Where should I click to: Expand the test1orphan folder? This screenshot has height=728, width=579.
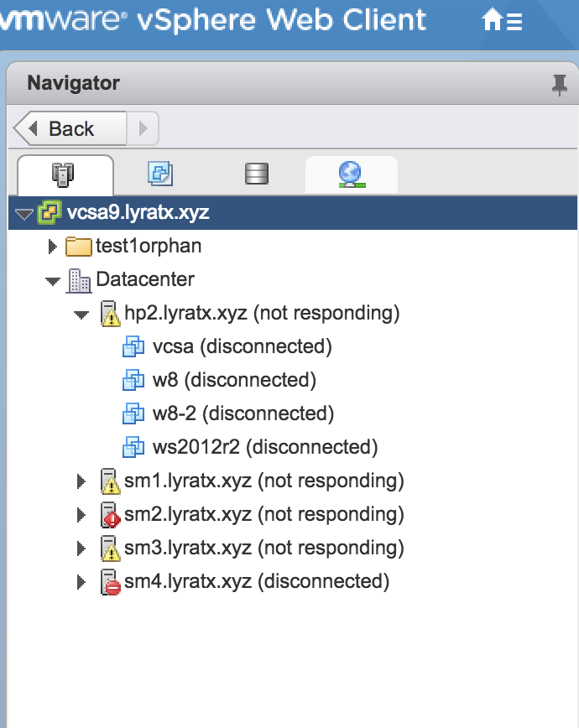54,247
